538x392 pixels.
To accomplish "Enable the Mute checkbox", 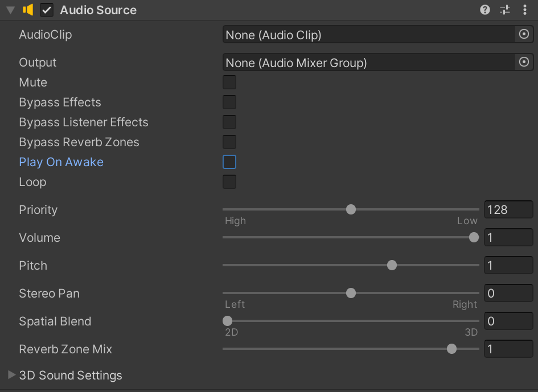I will (229, 82).
